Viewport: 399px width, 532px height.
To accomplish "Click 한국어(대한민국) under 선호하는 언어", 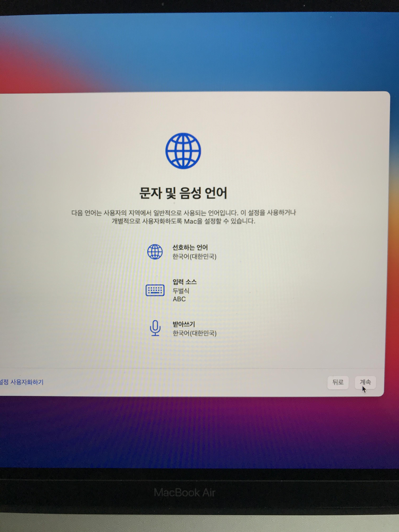I will tap(194, 257).
